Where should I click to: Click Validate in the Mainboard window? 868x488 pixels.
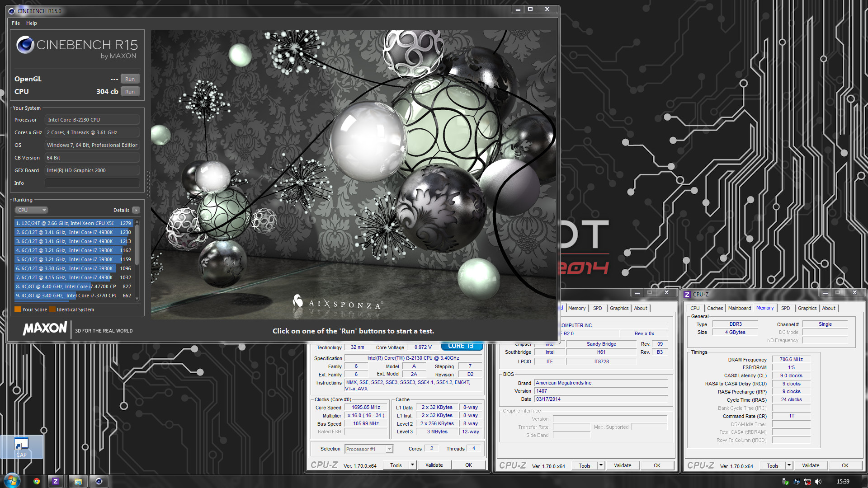point(623,465)
